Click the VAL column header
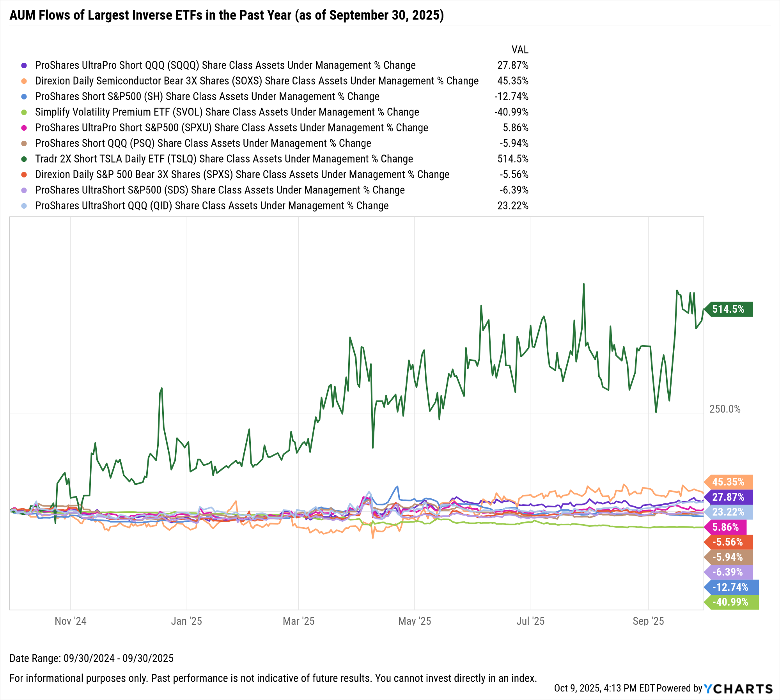780x700 pixels. (x=520, y=50)
